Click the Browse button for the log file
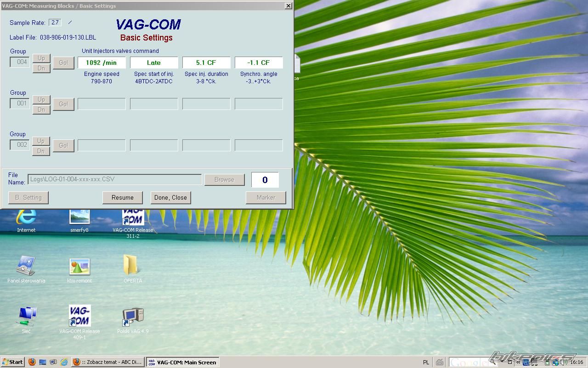 [224, 179]
